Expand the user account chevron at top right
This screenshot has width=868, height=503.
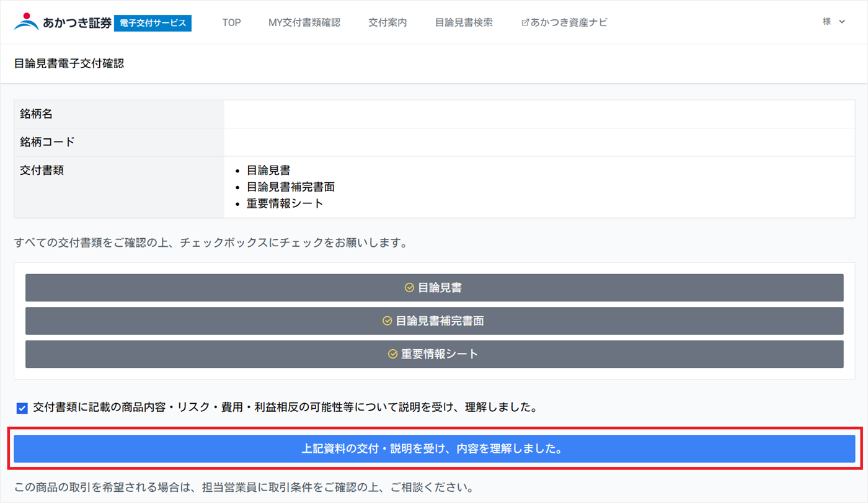coord(842,22)
